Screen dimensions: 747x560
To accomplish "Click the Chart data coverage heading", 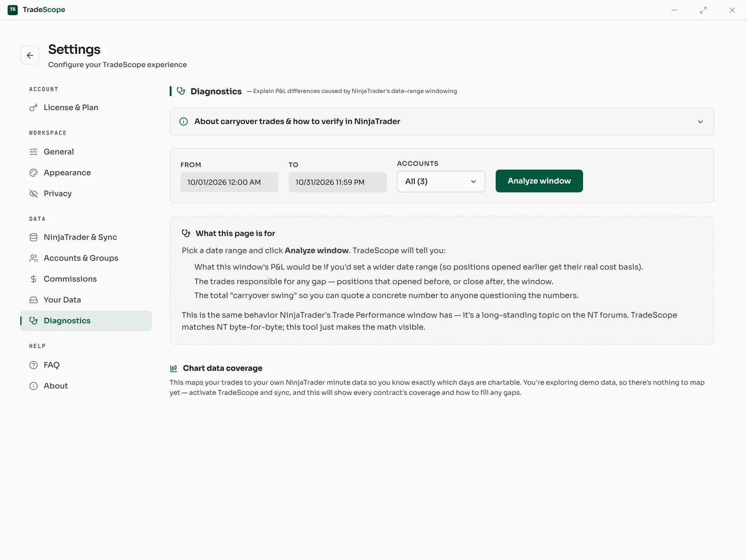I will coord(223,368).
